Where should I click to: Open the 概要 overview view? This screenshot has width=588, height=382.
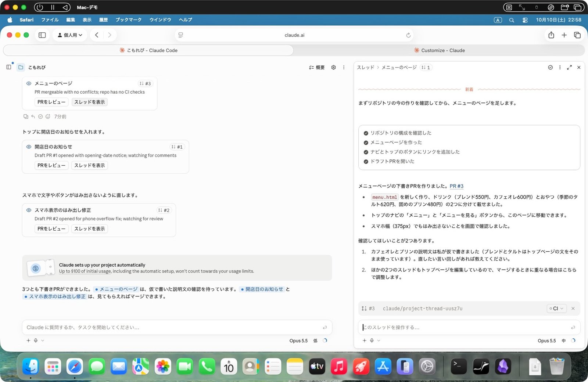[317, 68]
